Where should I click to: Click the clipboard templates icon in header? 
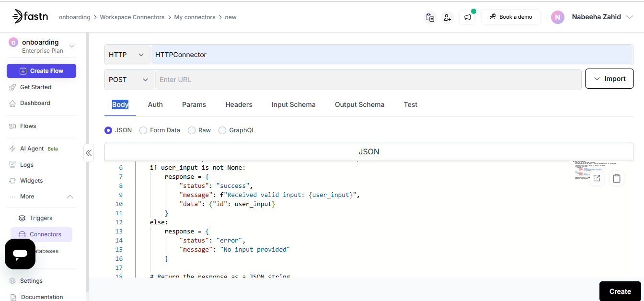click(430, 17)
